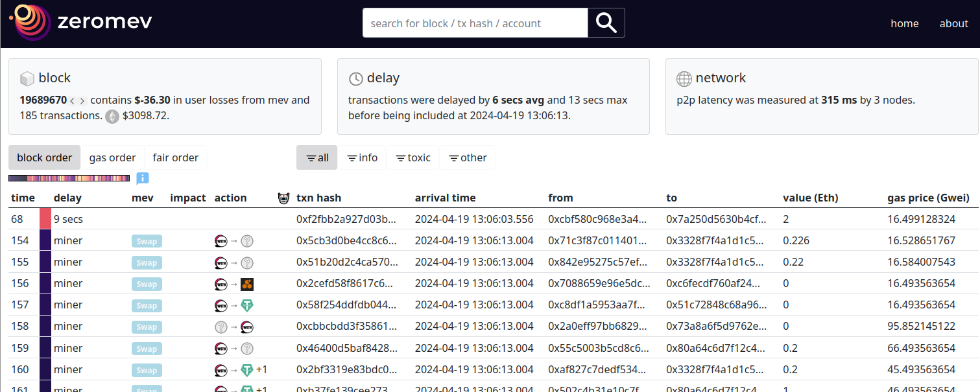Filter transactions by other
This screenshot has width=980, height=392.
[468, 157]
